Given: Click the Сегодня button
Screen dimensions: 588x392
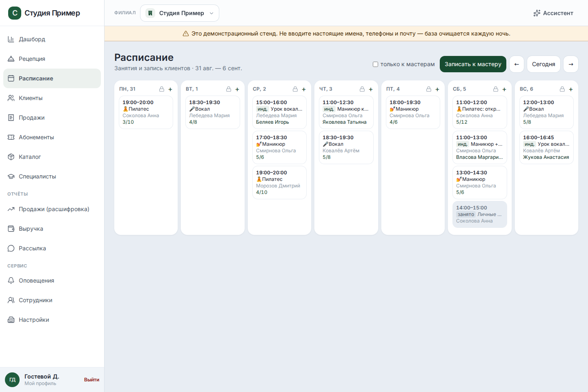Looking at the screenshot, I should (x=543, y=64).
